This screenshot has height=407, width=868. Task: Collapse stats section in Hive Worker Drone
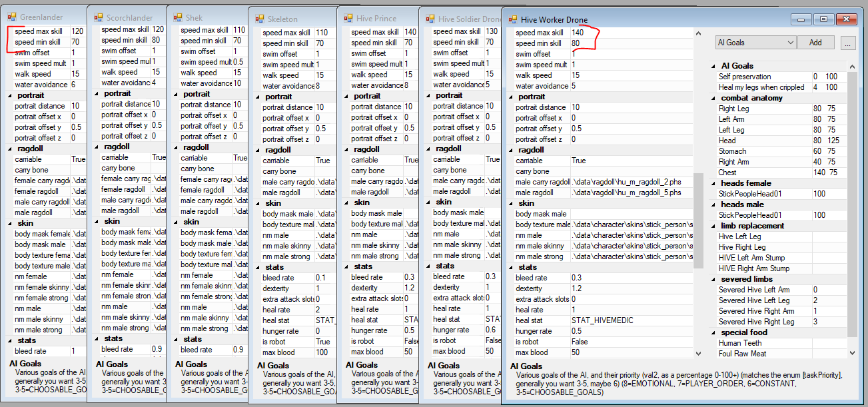click(x=511, y=267)
